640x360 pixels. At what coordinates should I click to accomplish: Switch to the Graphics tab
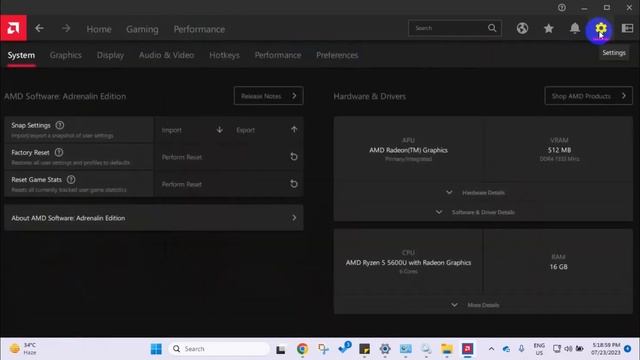click(65, 55)
